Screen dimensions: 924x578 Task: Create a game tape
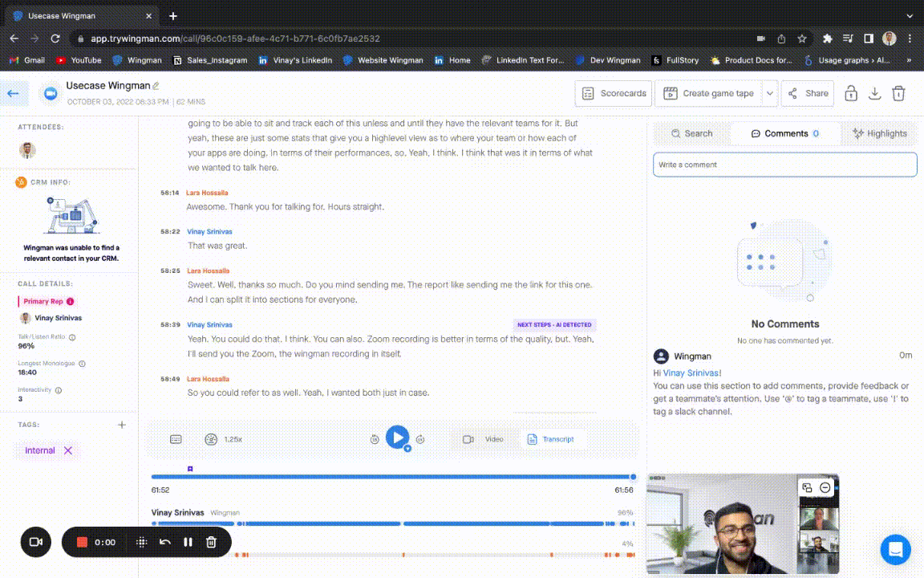709,93
